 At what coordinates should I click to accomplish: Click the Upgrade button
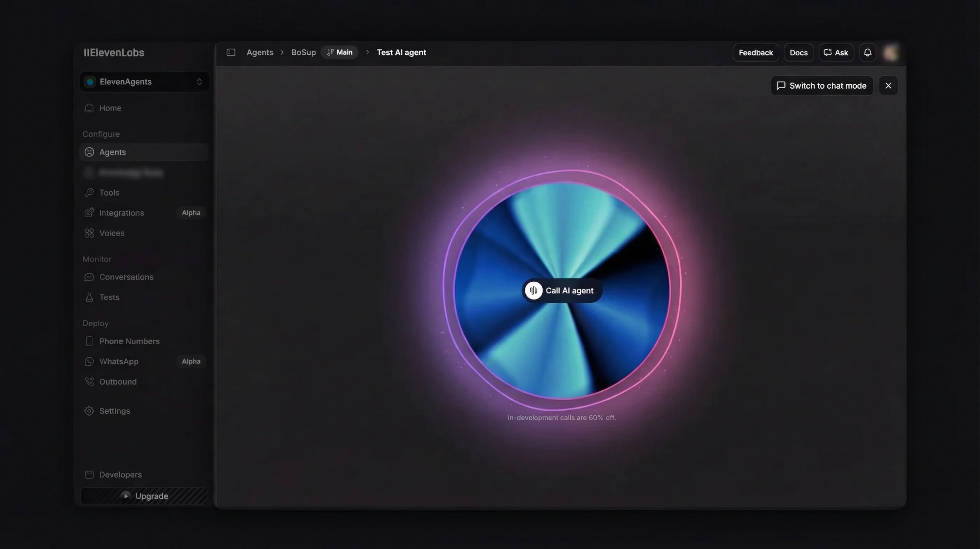click(144, 496)
